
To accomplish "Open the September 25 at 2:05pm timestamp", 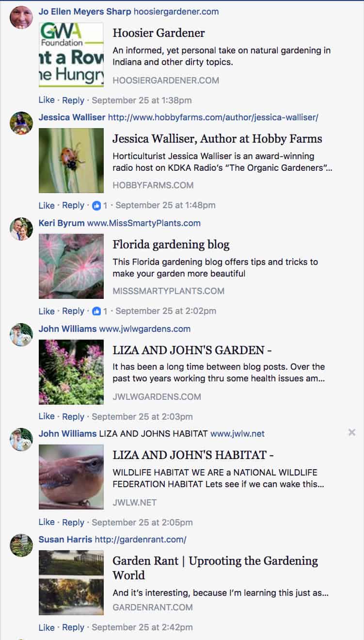I will coord(142,523).
